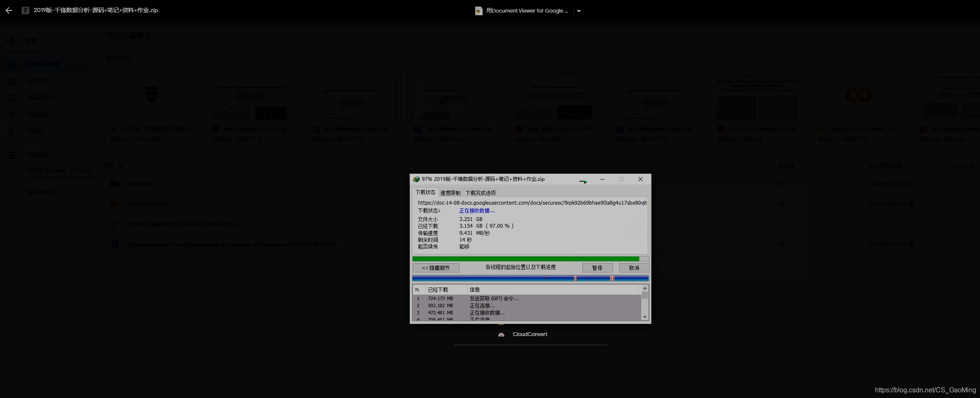Expand the 我的云端硬盘 sidebar tree arrow
This screenshot has height=398, width=980.
point(3,64)
